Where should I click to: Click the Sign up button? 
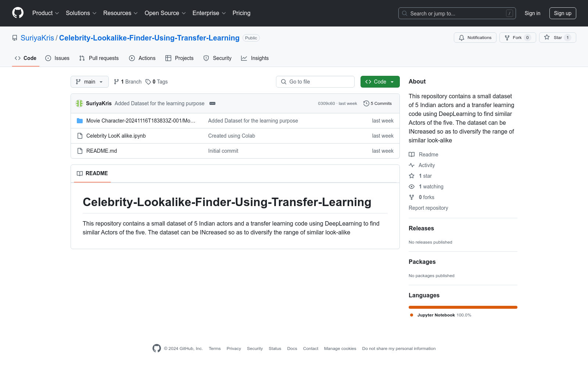tap(563, 13)
